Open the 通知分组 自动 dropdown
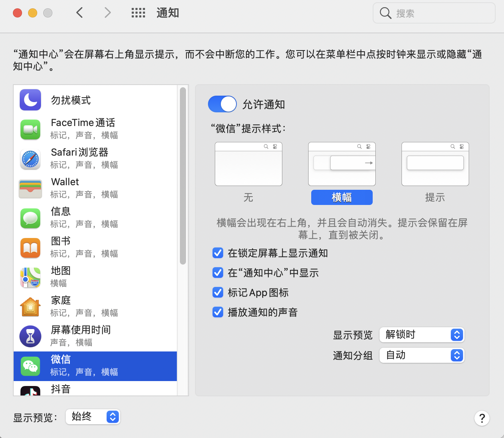 (x=422, y=355)
